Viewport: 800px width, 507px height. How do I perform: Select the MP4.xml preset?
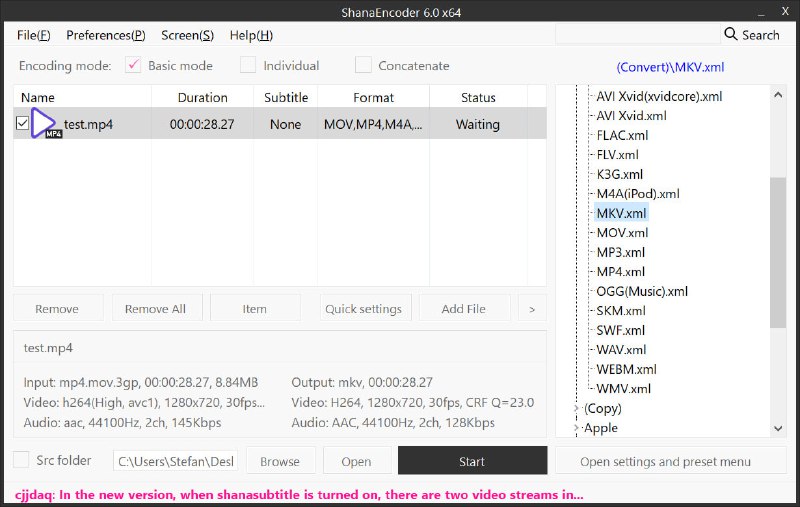pos(620,272)
